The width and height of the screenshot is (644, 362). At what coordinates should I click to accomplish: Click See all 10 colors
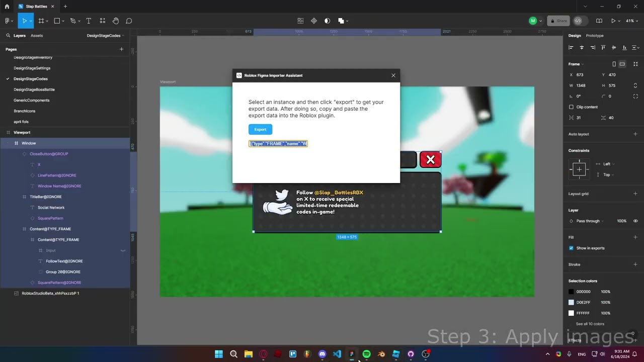[x=590, y=324]
